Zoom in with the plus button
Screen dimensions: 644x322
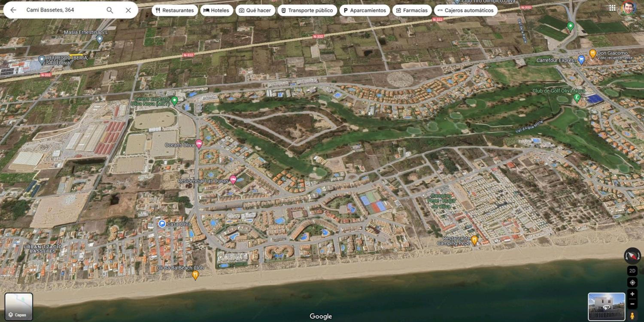[632, 294]
